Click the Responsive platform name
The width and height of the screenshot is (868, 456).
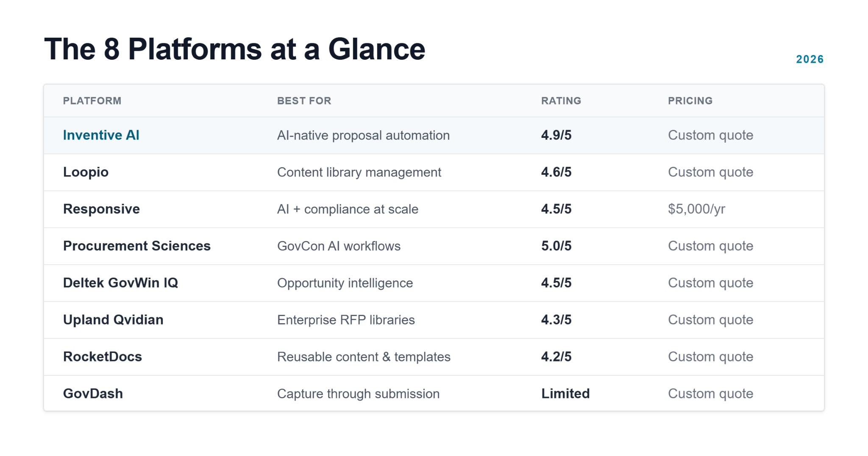point(101,209)
